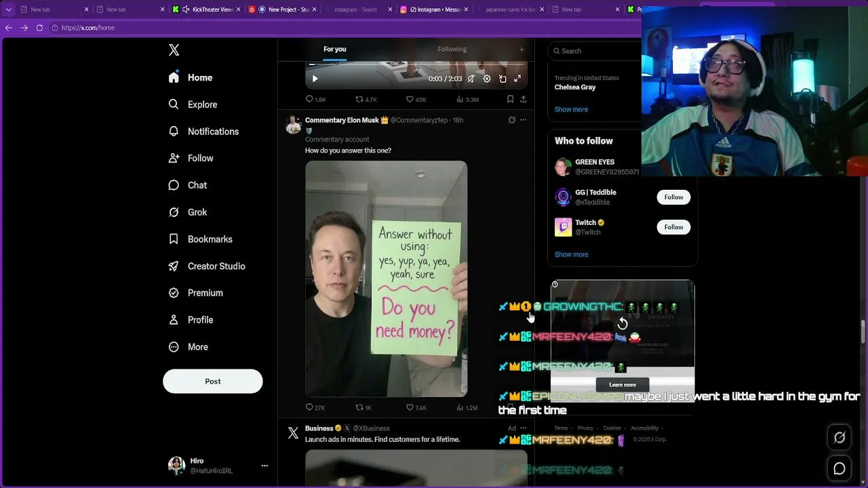Open the Chelsea Gray trending topic
Viewport: 868px width, 488px height.
[x=575, y=87]
